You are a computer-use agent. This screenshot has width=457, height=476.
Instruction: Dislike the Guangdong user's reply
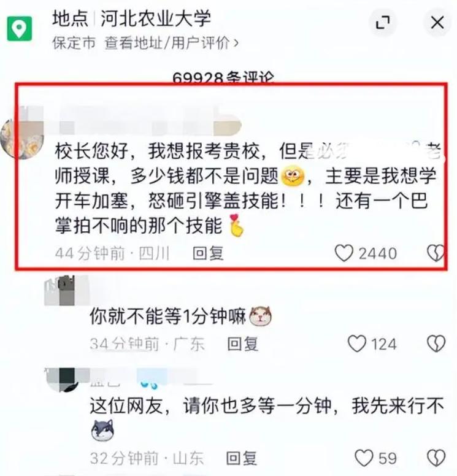(436, 344)
